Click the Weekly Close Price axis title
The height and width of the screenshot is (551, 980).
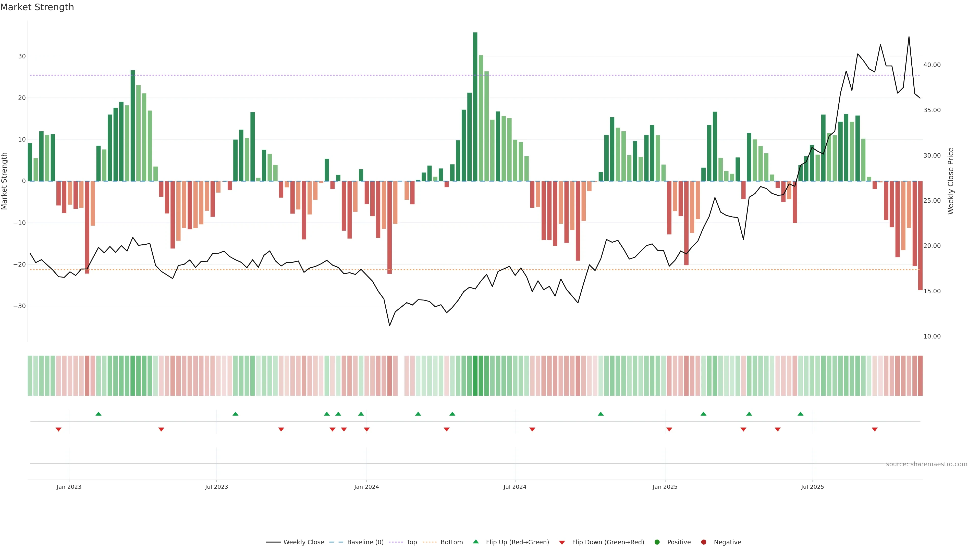pos(950,181)
